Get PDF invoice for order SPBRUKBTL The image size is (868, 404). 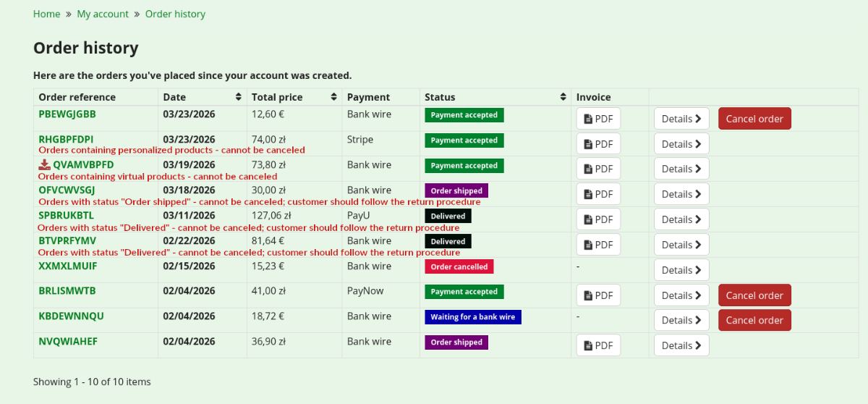[598, 219]
